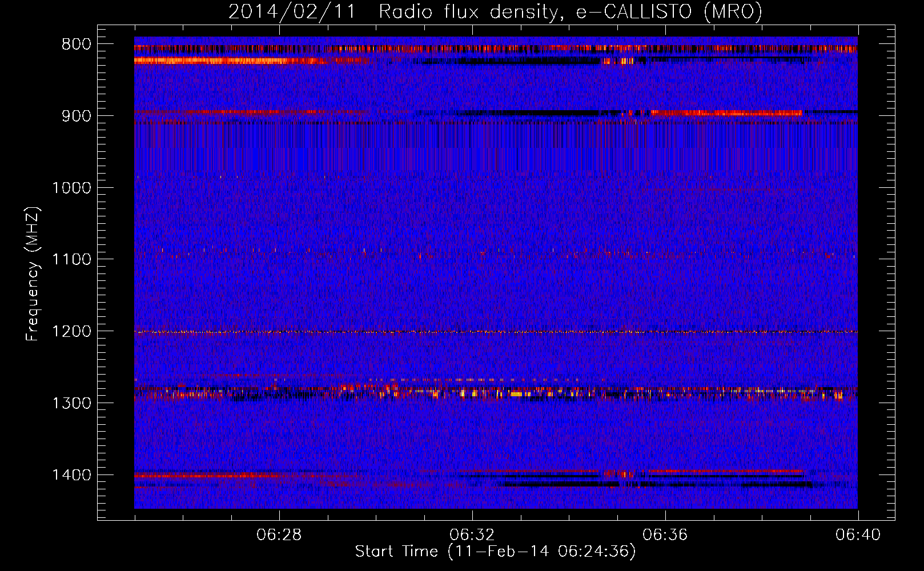Click the '1200' frequency axis label
The height and width of the screenshot is (571, 924).
coord(71,331)
